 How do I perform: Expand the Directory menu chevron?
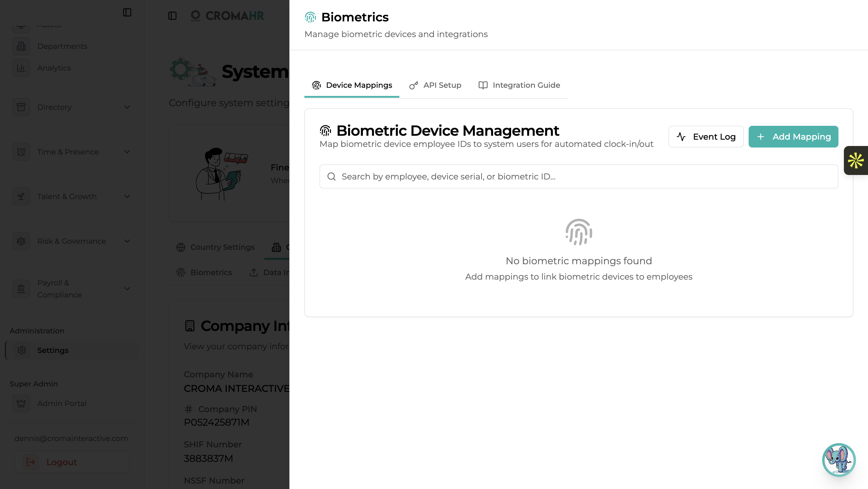(x=127, y=107)
